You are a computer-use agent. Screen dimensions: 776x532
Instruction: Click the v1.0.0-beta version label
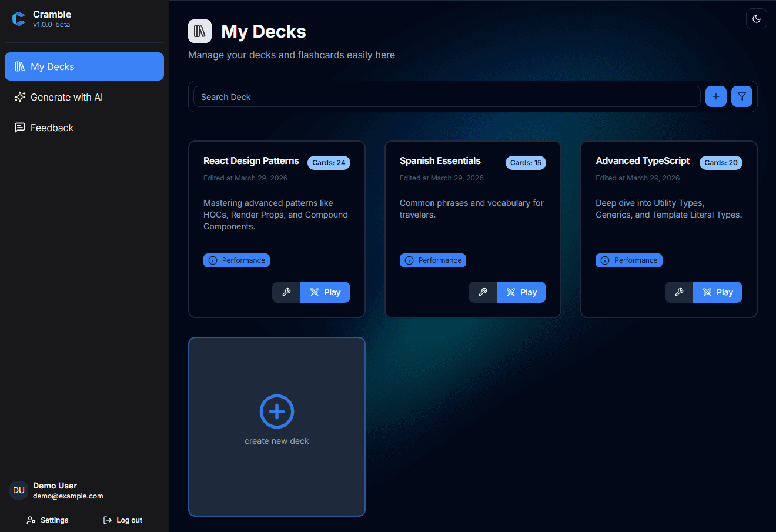[x=52, y=25]
